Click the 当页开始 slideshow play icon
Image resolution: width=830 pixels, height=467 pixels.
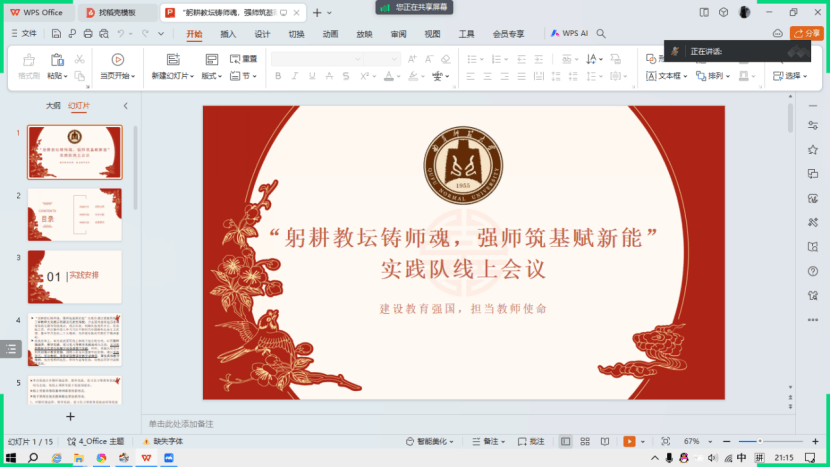pos(117,60)
